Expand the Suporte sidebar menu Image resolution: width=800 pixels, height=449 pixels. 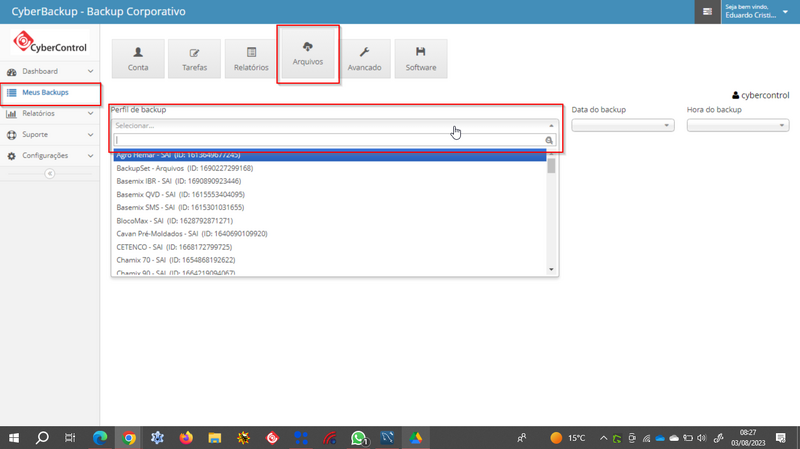50,135
